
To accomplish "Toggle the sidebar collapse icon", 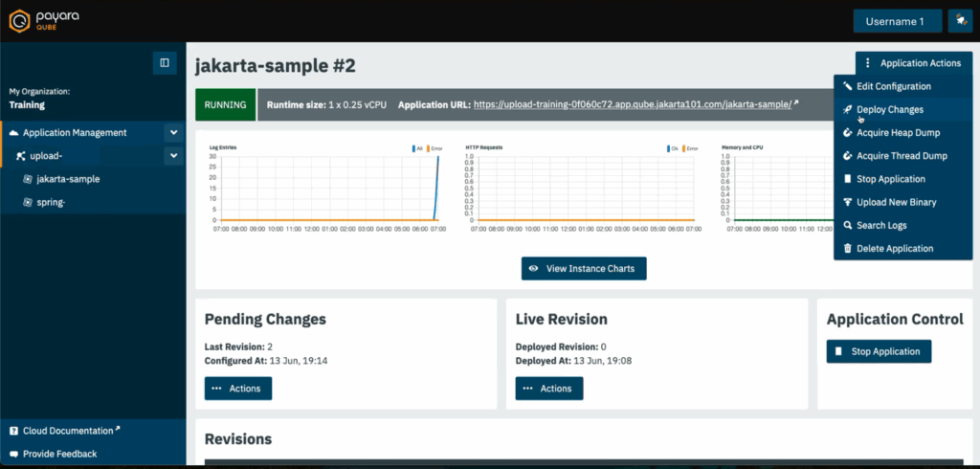I will [165, 63].
